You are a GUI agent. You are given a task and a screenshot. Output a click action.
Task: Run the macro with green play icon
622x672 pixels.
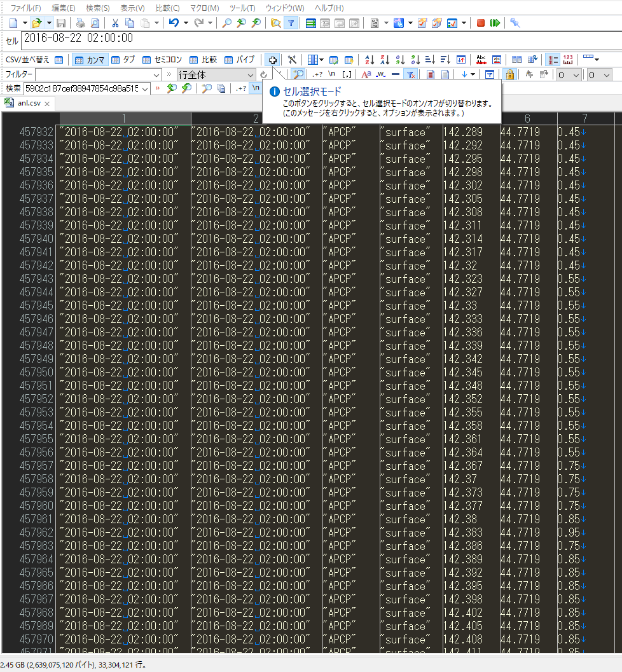coord(495,23)
